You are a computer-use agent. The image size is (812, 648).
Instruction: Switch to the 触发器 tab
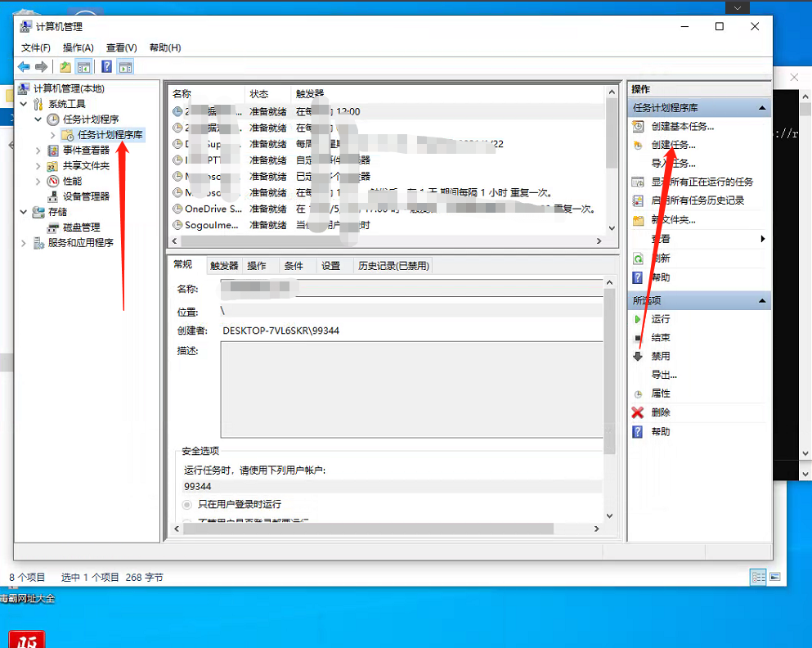(x=224, y=266)
